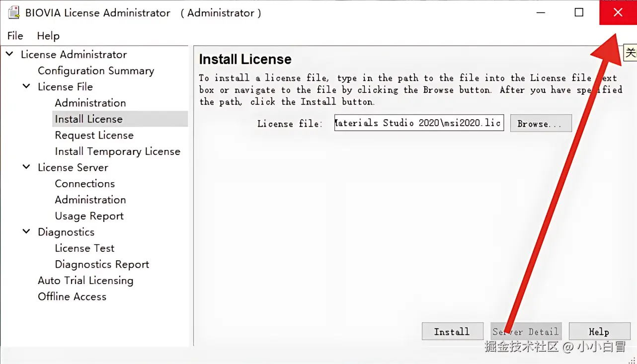637x364 pixels.
Task: Open the Request License page
Action: coord(94,135)
